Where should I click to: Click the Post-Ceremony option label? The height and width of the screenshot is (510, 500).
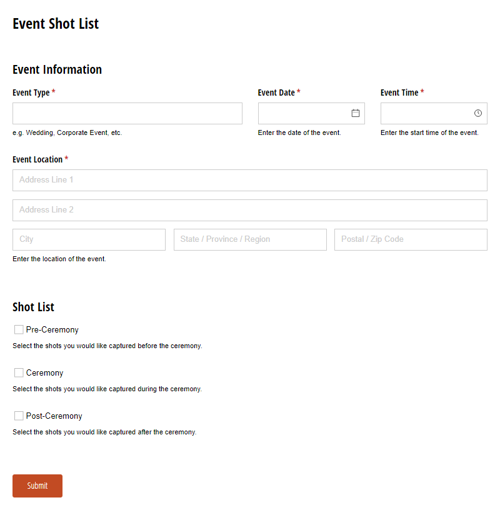point(54,416)
